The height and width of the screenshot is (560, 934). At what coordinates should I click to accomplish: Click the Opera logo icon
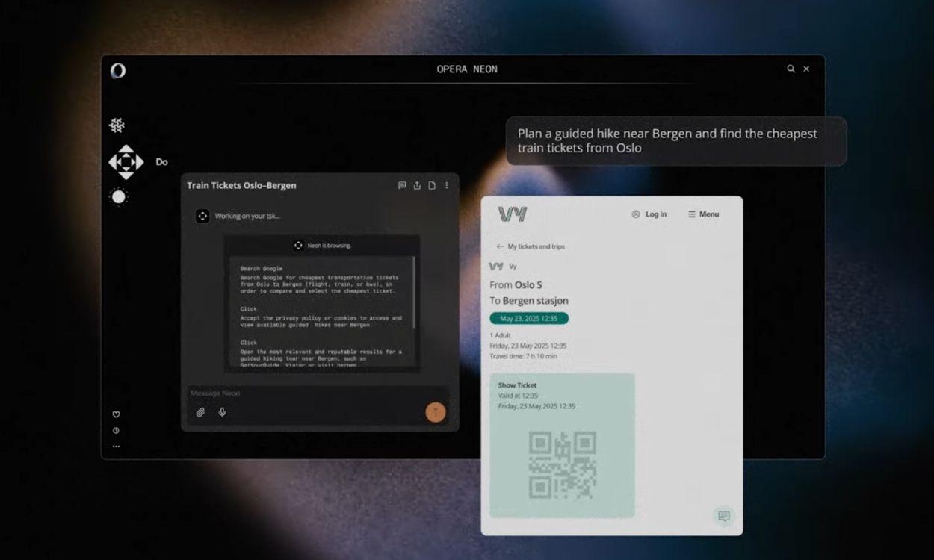tap(118, 71)
